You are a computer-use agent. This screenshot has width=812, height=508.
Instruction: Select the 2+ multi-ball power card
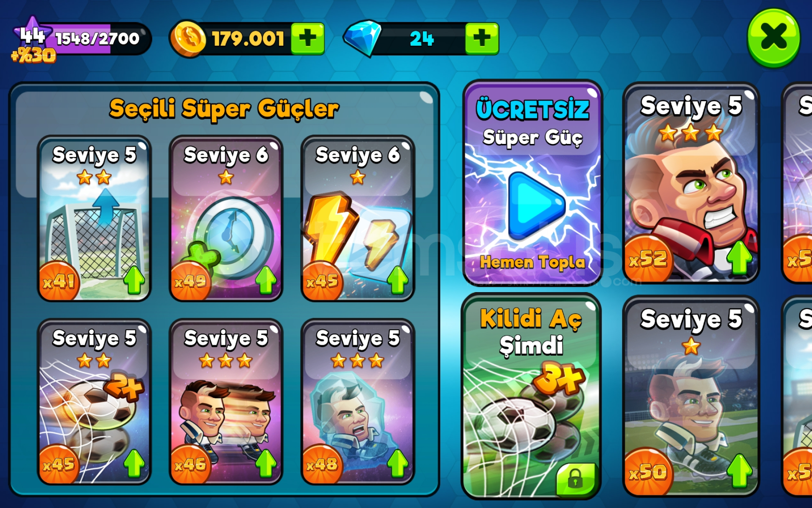pos(94,402)
